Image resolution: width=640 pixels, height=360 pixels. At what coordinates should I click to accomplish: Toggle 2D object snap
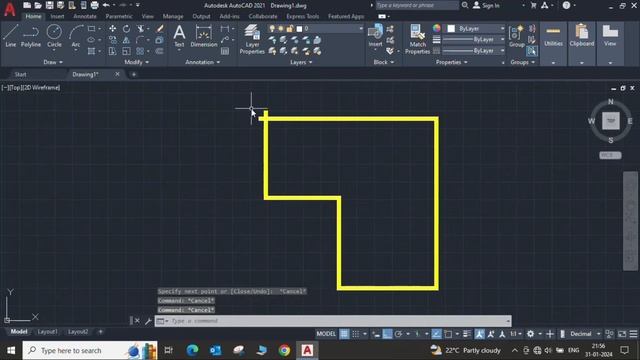coord(448,334)
